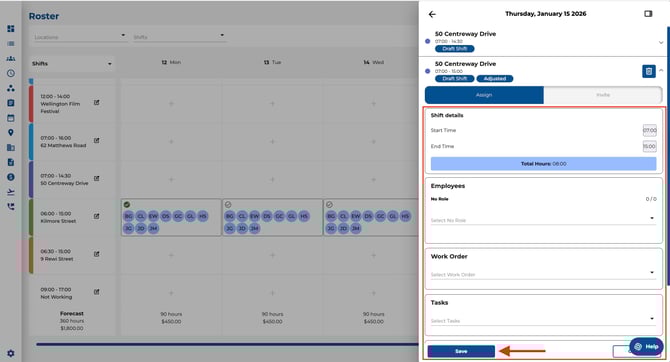Add 50 Centreway Drive shift on Tuesday 13
The height and width of the screenshot is (362, 670).
coord(272,180)
